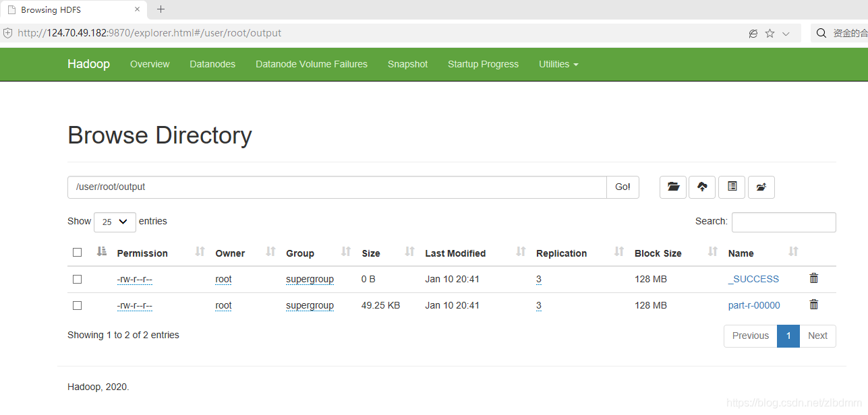Open the Startup Progress page
The height and width of the screenshot is (415, 868).
click(483, 64)
